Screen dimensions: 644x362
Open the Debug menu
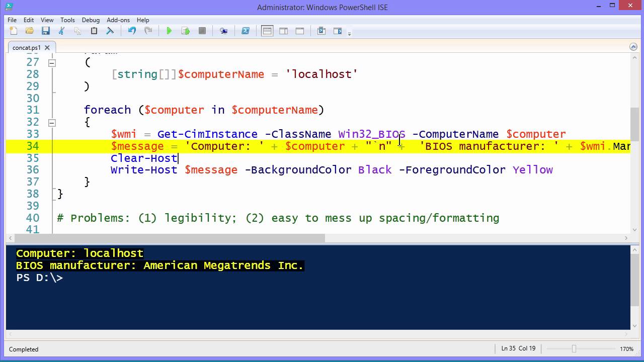click(91, 20)
